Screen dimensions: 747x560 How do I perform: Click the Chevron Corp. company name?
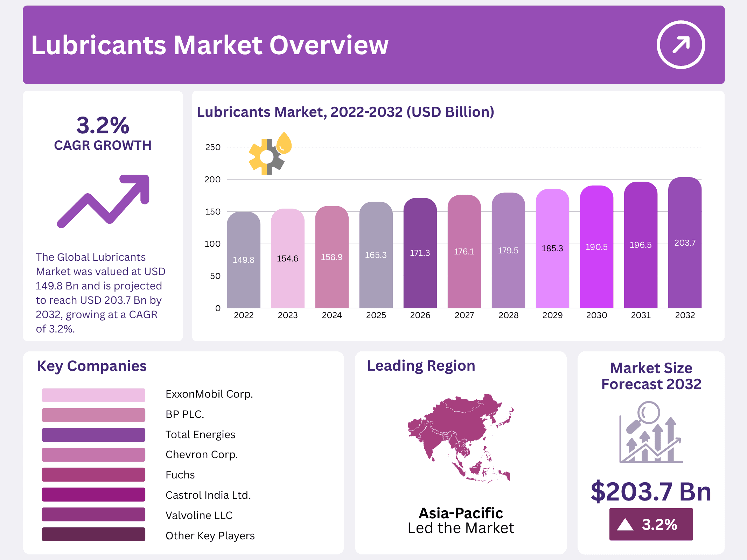pos(201,454)
